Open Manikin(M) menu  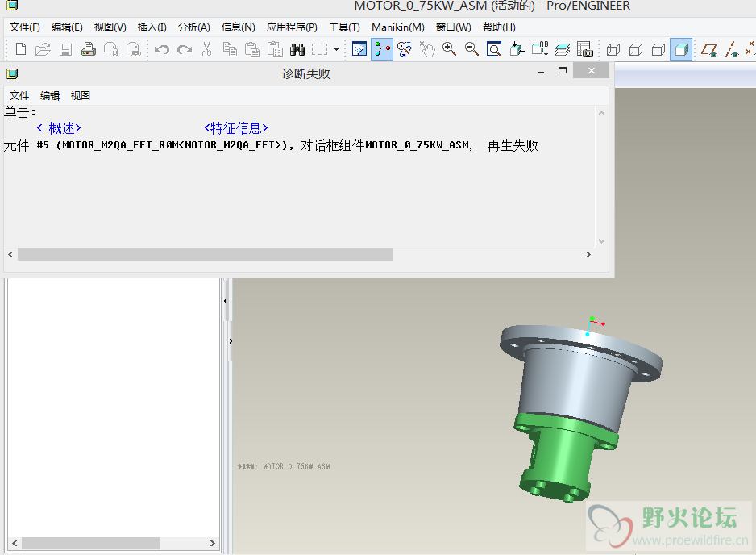click(398, 27)
